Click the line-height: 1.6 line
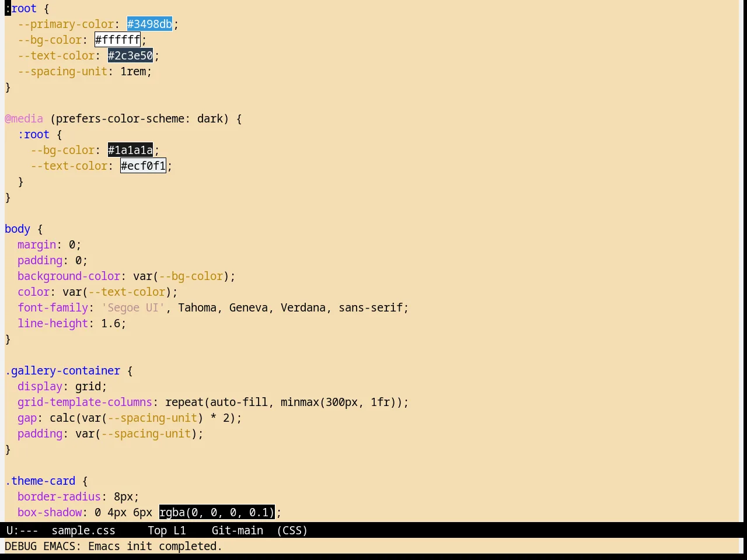This screenshot has height=560, width=747. click(x=72, y=323)
